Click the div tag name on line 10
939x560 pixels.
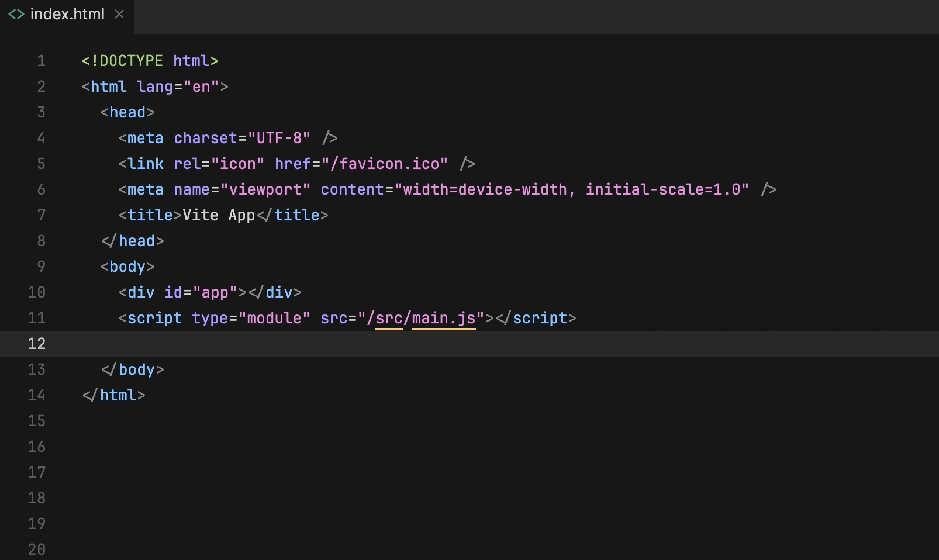pyautogui.click(x=141, y=292)
